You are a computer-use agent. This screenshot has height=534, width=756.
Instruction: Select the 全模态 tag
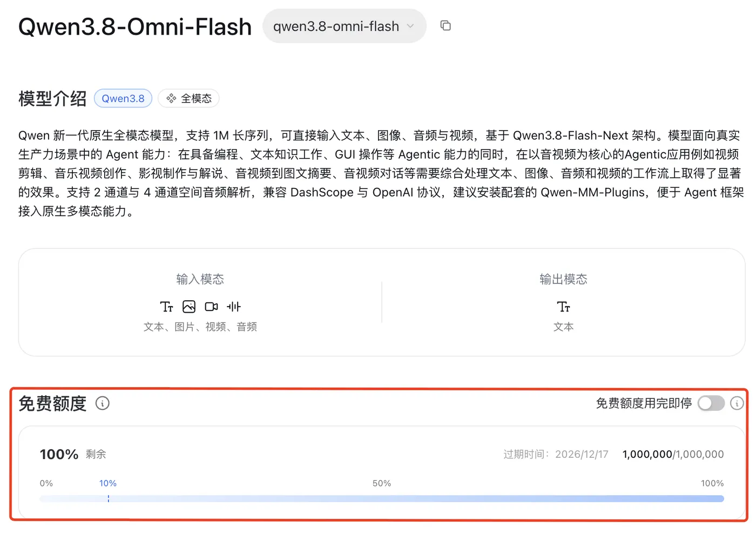tap(188, 98)
